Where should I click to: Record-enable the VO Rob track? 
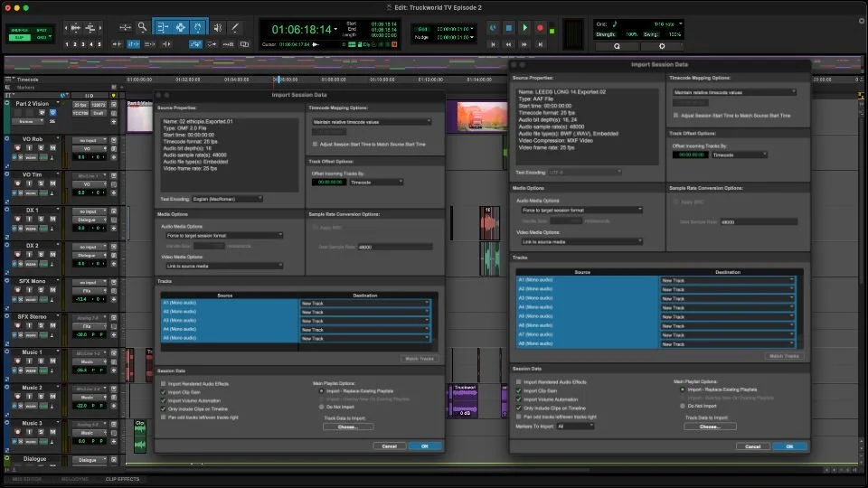18,148
